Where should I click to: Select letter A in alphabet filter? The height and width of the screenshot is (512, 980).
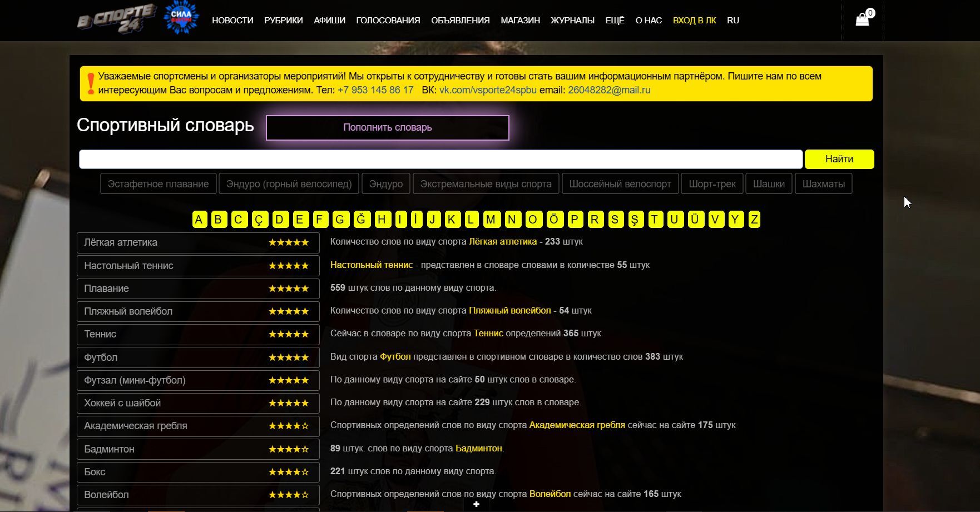(199, 220)
